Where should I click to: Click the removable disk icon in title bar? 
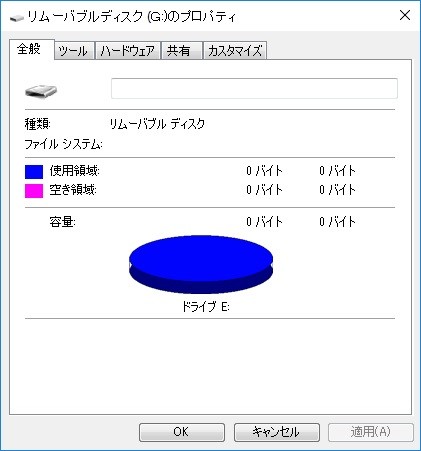click(17, 17)
